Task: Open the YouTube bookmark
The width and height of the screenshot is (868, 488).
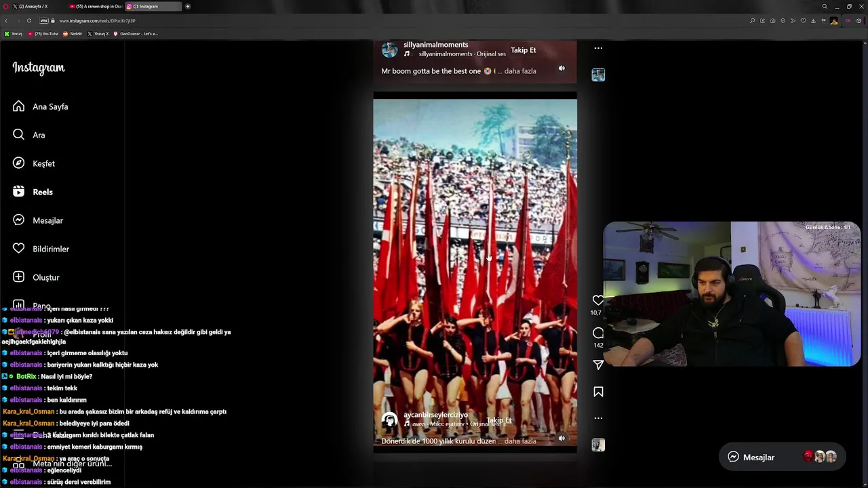Action: (43, 34)
